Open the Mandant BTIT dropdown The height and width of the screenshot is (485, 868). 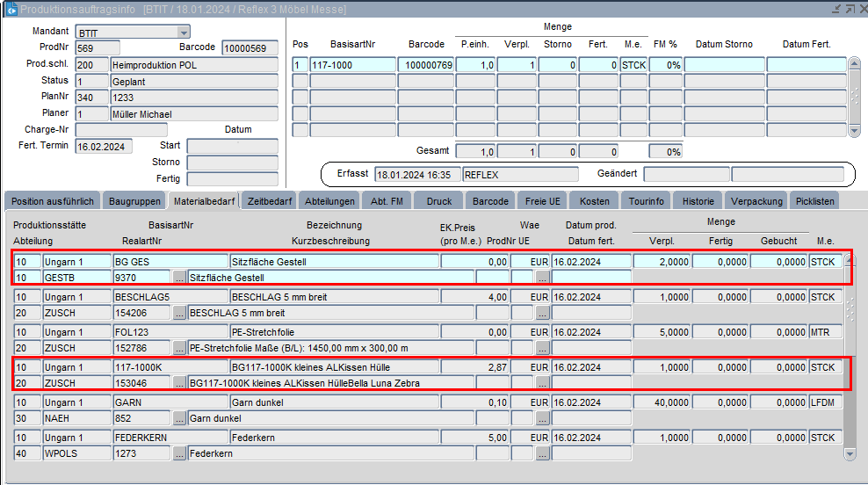pyautogui.click(x=183, y=33)
